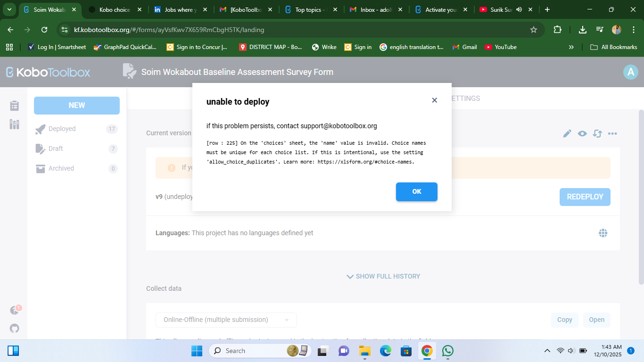Close the unable to deploy dialog
The image size is (644, 362).
[434, 100]
